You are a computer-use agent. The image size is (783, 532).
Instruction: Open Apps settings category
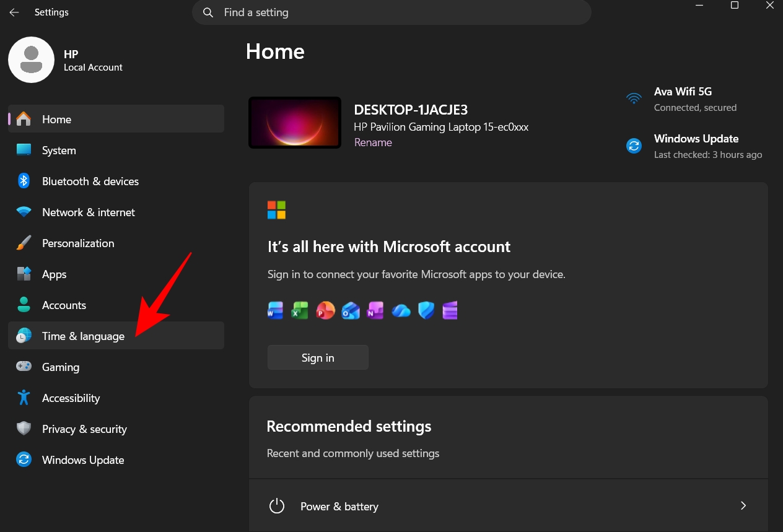point(116,274)
